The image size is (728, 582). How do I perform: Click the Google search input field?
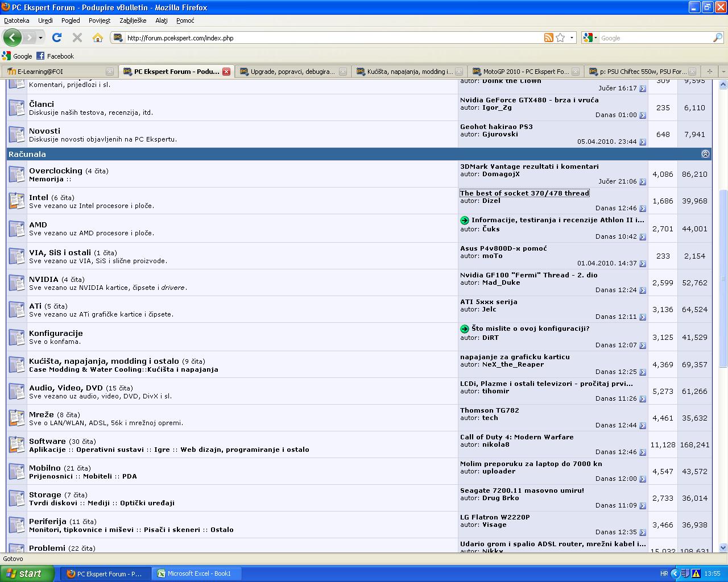point(654,38)
